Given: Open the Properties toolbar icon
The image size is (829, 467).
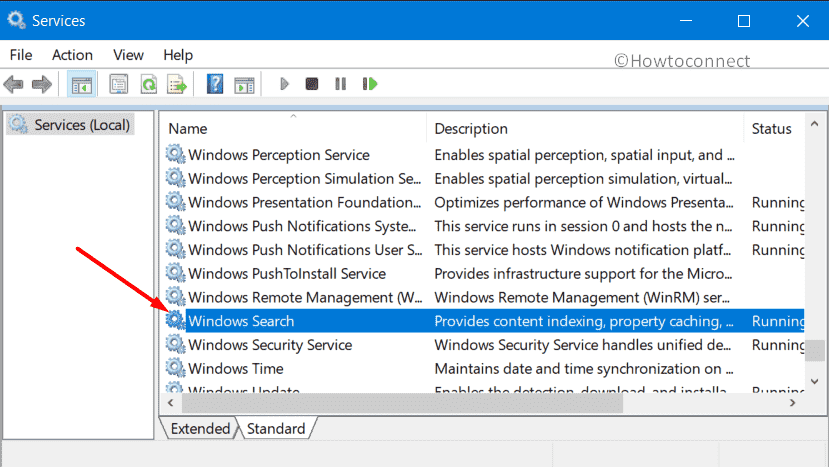Looking at the screenshot, I should coord(118,84).
